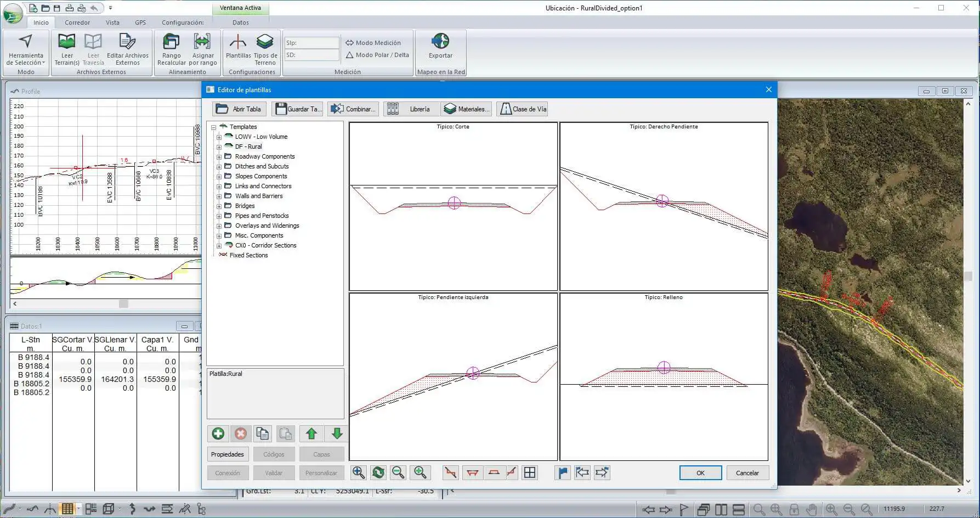Click the four-pane grid view icon
Screen dimensions: 980x518
530,472
